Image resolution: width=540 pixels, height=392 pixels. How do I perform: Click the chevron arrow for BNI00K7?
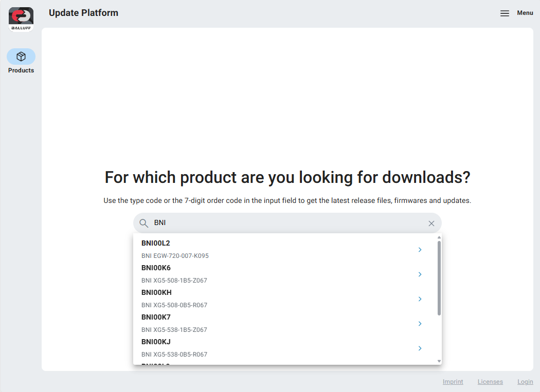420,324
